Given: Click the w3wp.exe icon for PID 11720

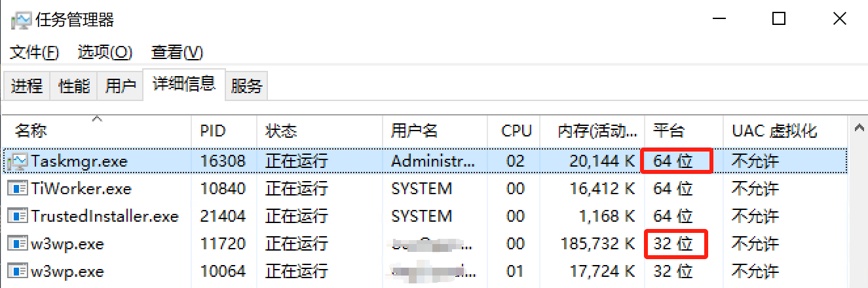Looking at the screenshot, I should [18, 244].
